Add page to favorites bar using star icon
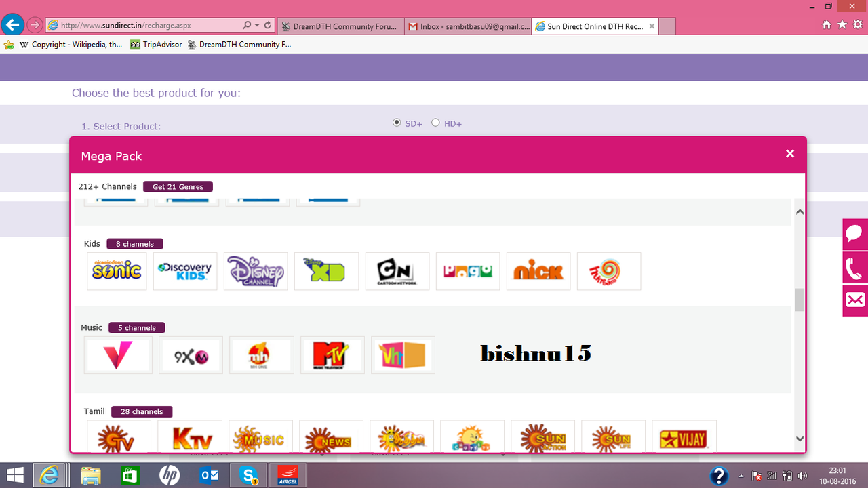This screenshot has width=868, height=488. click(9, 45)
